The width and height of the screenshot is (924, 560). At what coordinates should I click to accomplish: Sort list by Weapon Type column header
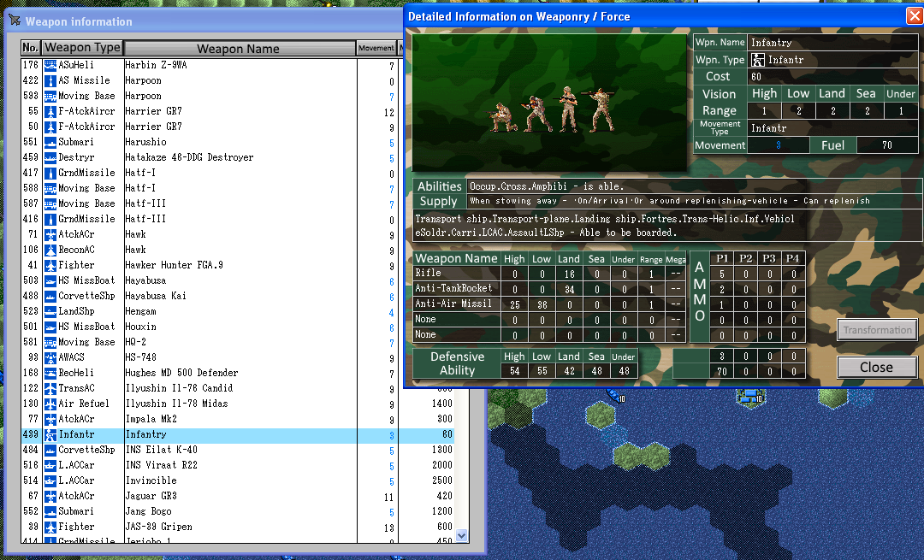pyautogui.click(x=82, y=48)
